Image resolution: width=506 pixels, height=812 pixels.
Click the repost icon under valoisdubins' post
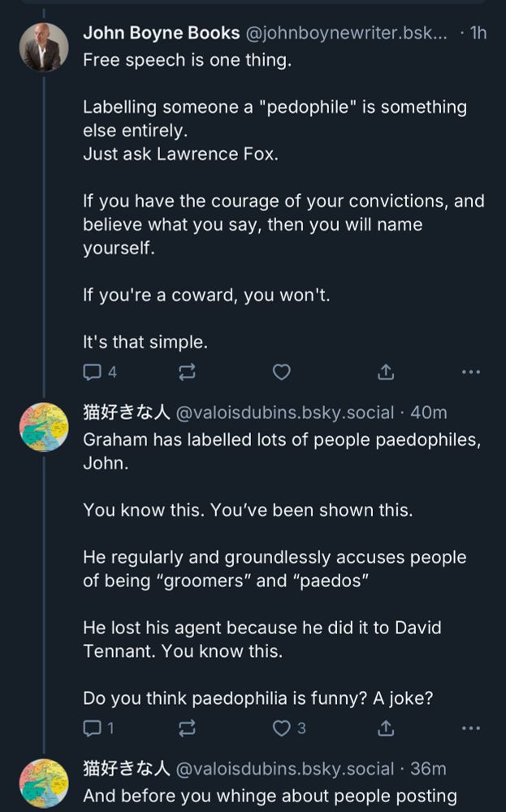pos(188,729)
